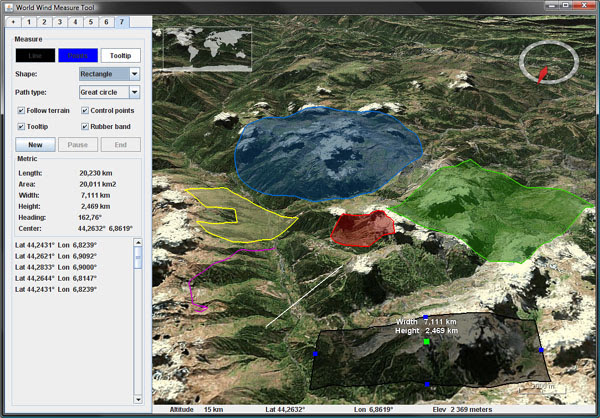Switch to tab 3

click(x=60, y=22)
